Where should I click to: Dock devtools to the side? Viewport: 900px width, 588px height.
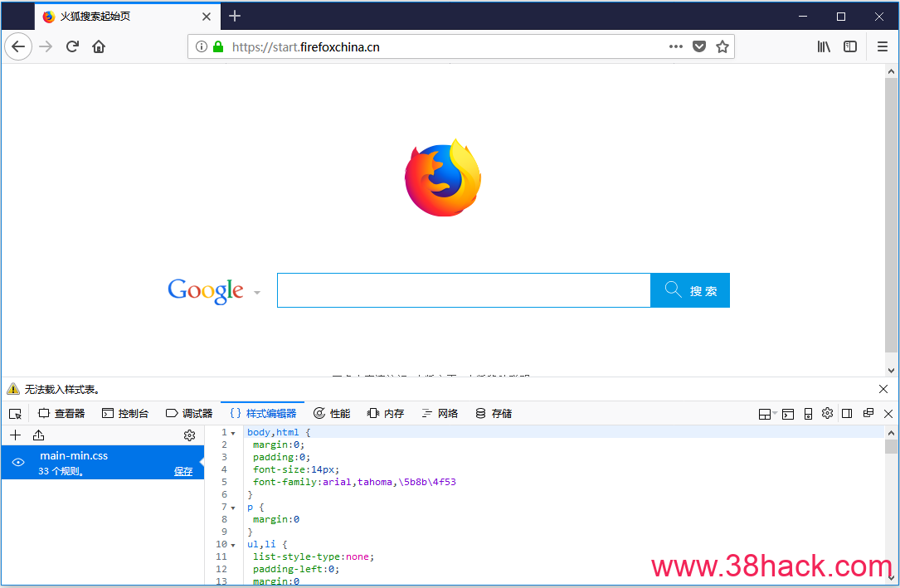coord(847,413)
